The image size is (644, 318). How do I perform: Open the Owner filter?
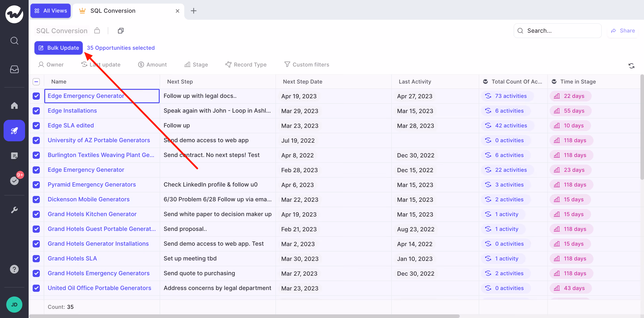(x=51, y=64)
